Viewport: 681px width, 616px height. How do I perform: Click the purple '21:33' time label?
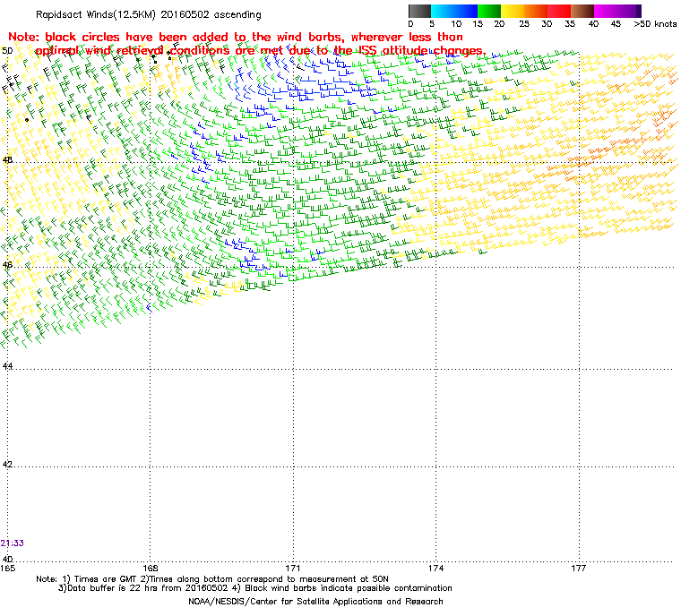coord(13,543)
